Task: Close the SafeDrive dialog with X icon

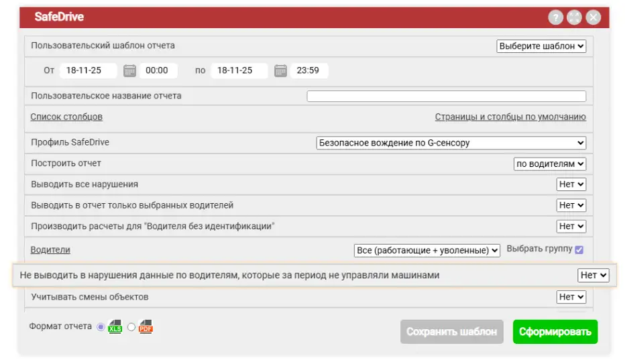Action: point(593,18)
